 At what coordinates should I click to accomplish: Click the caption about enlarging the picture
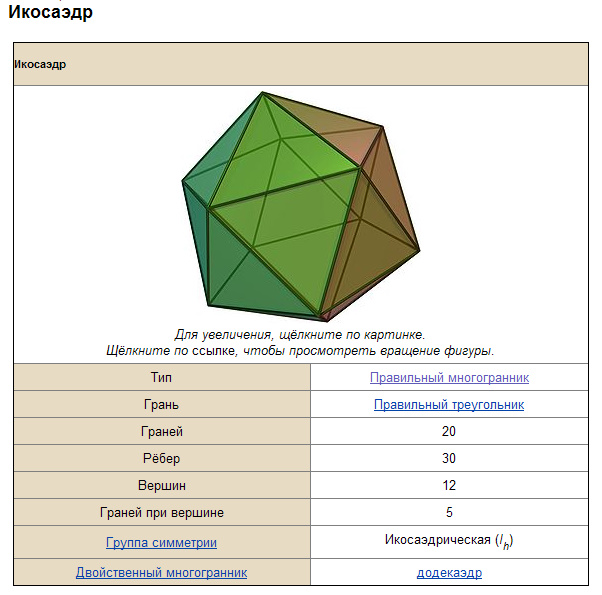(300, 335)
